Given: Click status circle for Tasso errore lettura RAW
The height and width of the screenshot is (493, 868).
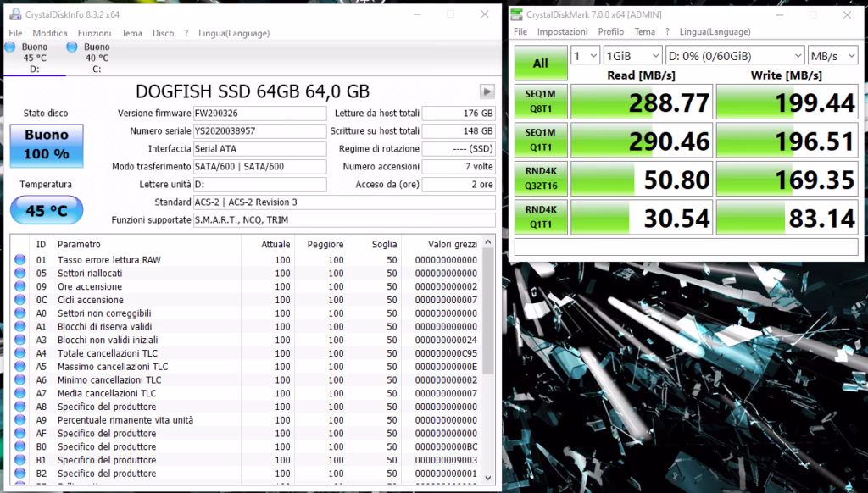Looking at the screenshot, I should (20, 259).
